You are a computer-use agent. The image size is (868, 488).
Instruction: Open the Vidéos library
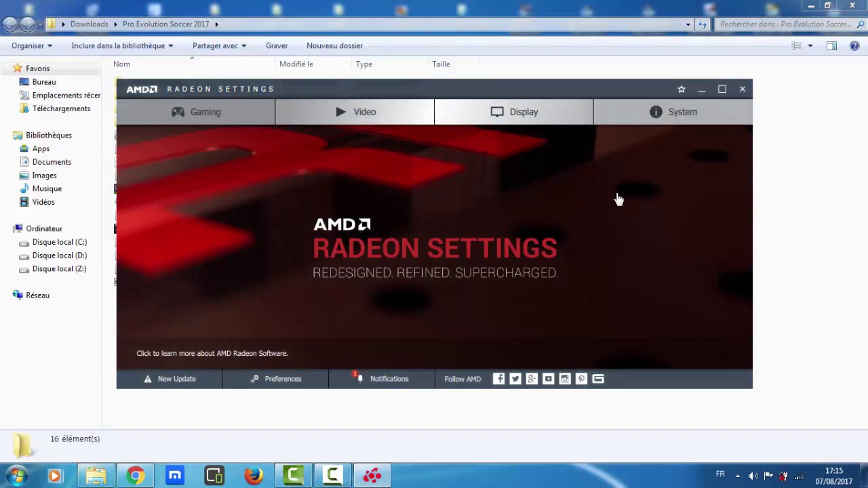[x=43, y=202]
